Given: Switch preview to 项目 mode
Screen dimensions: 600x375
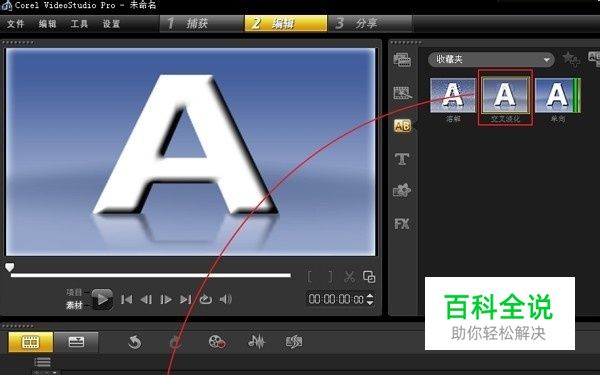Looking at the screenshot, I should click(74, 292).
